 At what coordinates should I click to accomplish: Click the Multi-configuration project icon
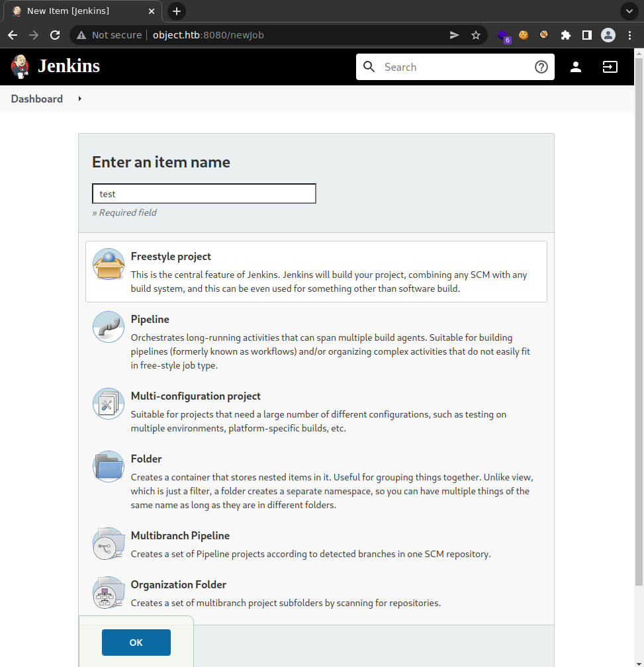click(109, 404)
